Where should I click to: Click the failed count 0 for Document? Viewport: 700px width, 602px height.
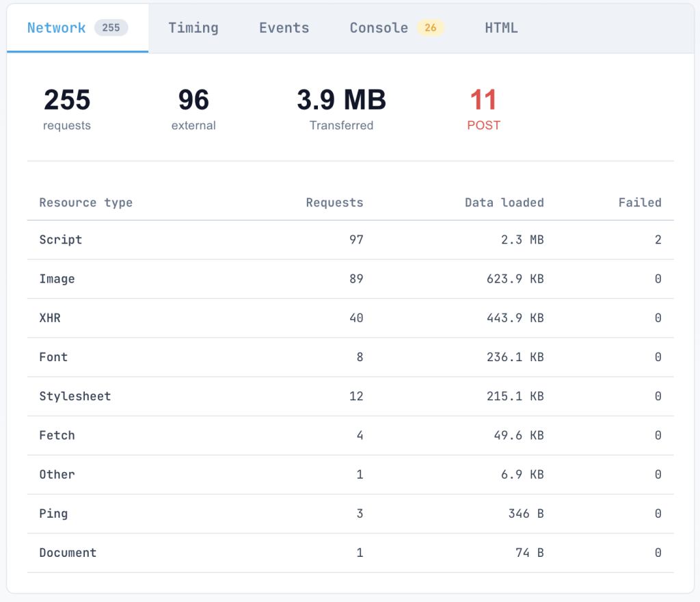pyautogui.click(x=658, y=553)
